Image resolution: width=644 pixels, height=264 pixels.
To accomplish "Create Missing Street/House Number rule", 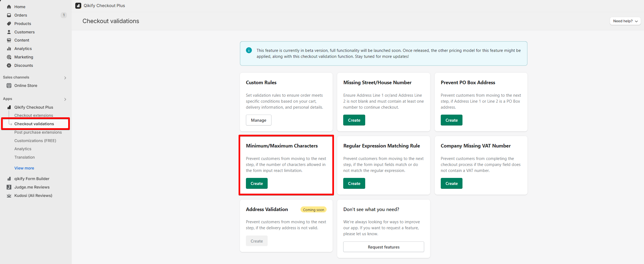I will coord(354,120).
